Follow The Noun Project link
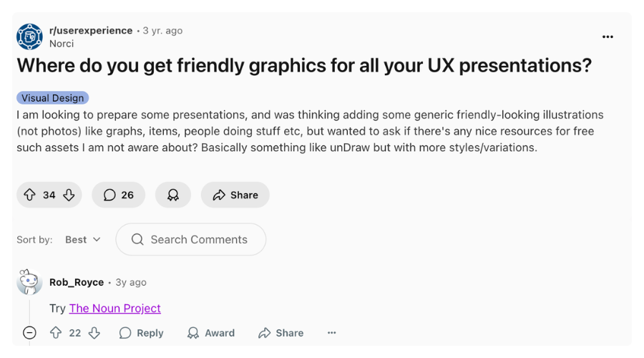Image resolution: width=644 pixels, height=358 pixels. pos(115,309)
